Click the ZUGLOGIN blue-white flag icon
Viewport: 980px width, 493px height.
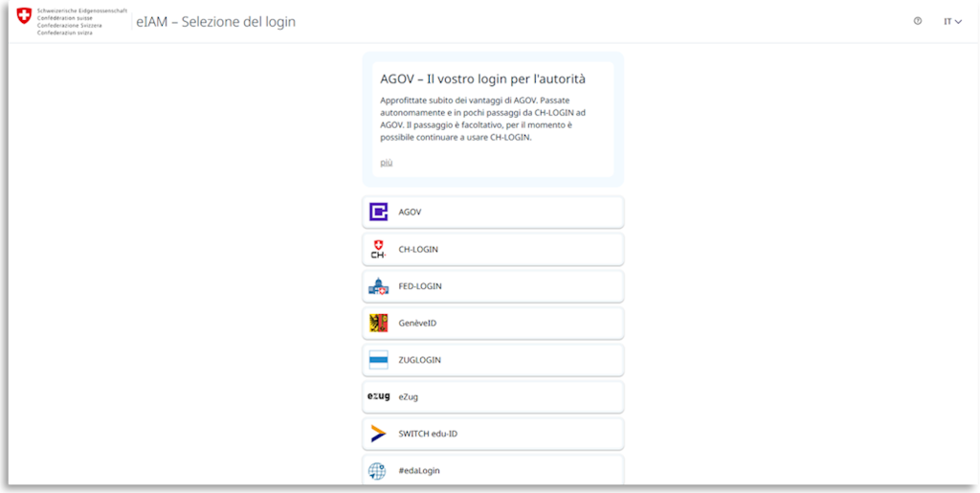pyautogui.click(x=378, y=360)
